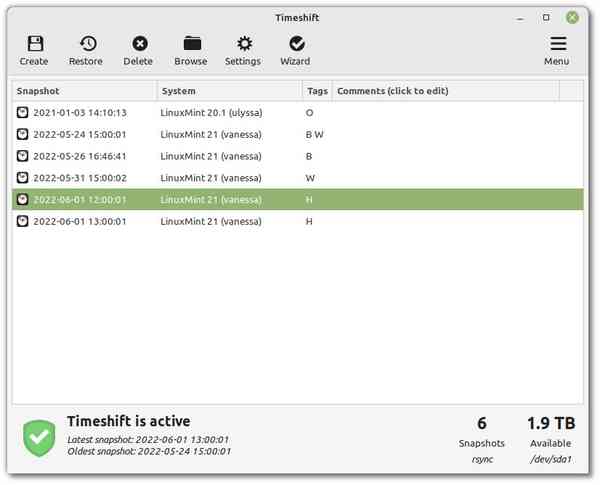Click the /dev/sda1 device label
This screenshot has height=485, width=600.
(x=551, y=459)
